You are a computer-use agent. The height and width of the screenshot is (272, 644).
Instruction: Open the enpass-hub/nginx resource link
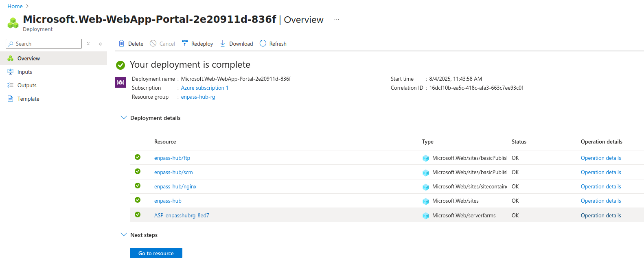pyautogui.click(x=175, y=186)
